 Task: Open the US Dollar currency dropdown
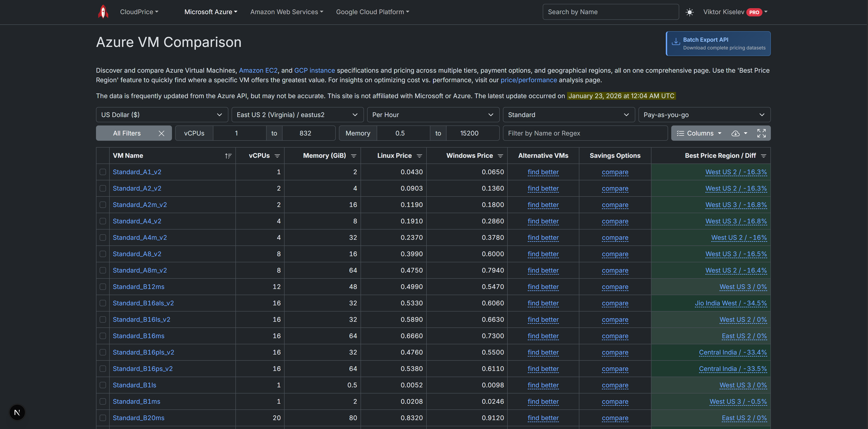[162, 115]
